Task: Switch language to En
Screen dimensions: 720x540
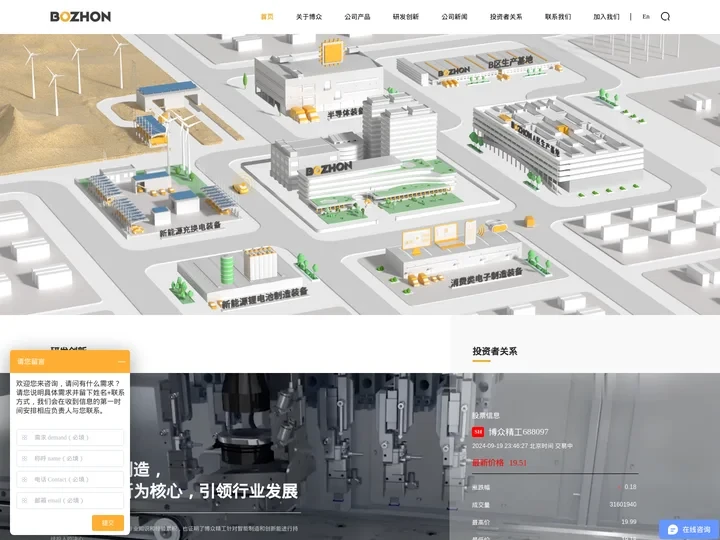Action: click(646, 17)
